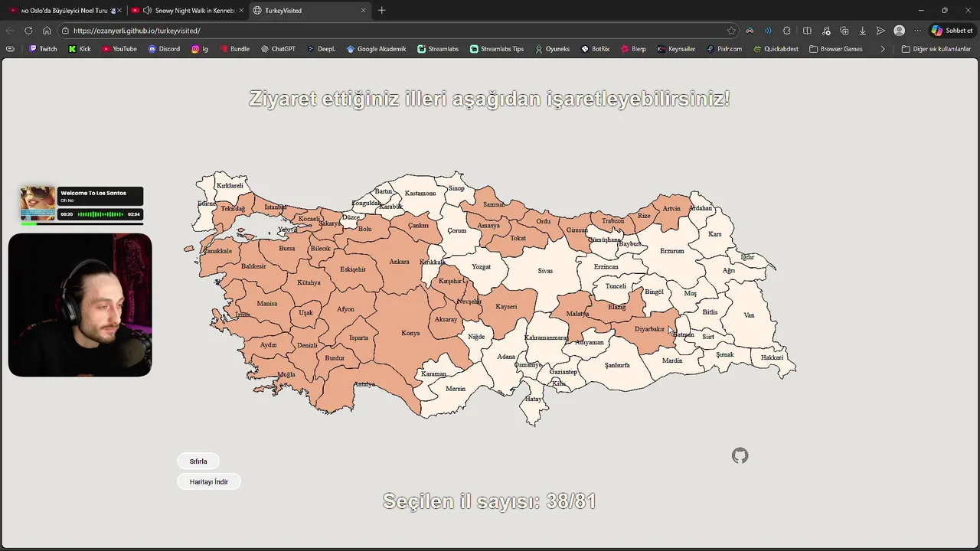Show more bookmarks with chevron arrow
Viewport: 980px width, 551px height.
coord(883,49)
